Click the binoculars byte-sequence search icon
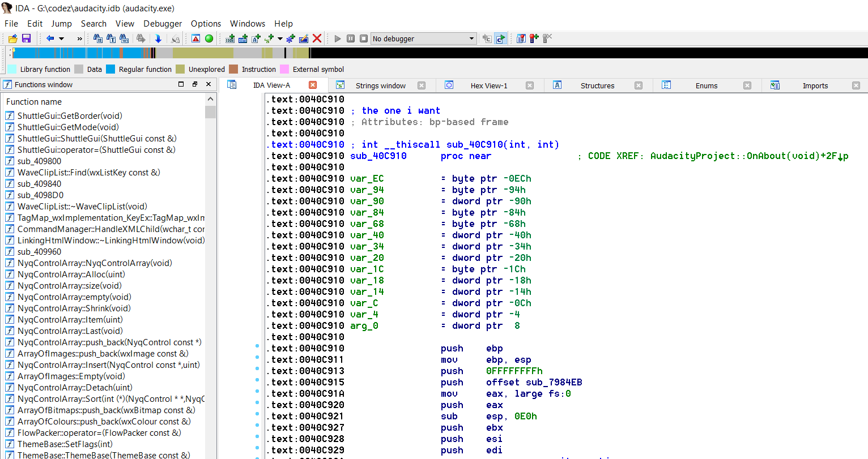868x459 pixels. tap(124, 38)
